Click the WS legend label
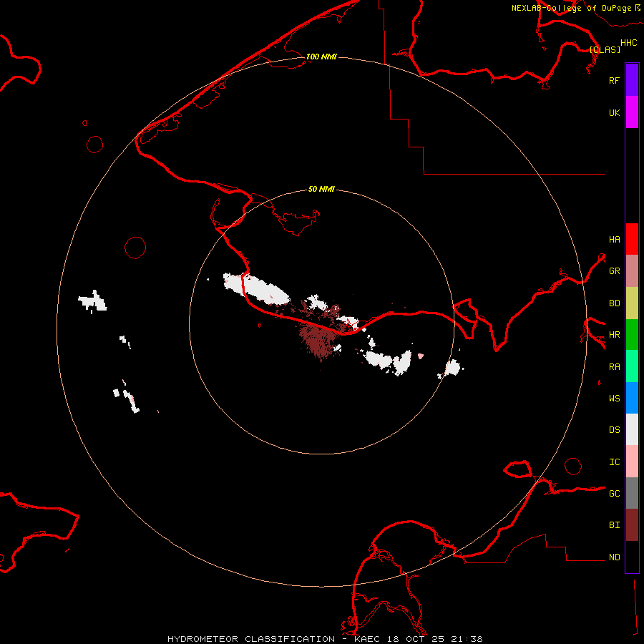 [614, 399]
